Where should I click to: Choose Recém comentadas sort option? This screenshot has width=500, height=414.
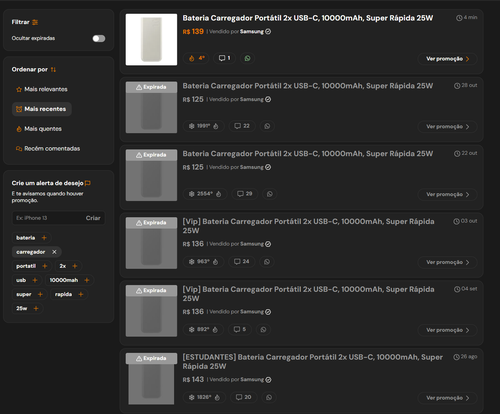tap(48, 149)
